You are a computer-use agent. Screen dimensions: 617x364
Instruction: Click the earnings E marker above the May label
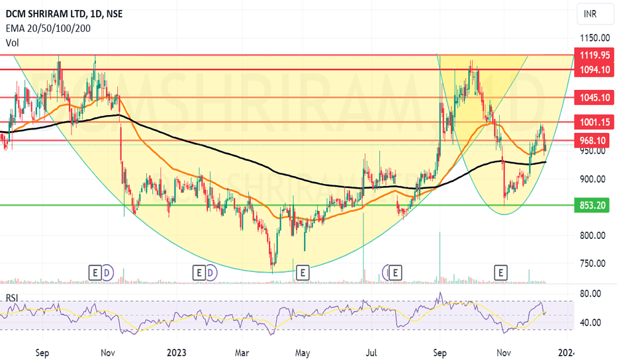pos(303,272)
